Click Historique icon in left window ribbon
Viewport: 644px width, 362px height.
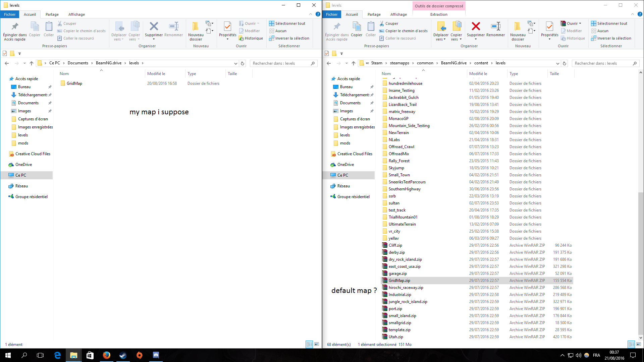coord(241,38)
